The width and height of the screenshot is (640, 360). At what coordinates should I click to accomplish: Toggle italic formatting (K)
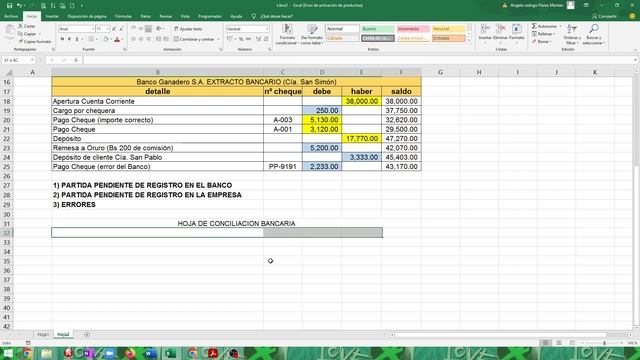tap(69, 39)
